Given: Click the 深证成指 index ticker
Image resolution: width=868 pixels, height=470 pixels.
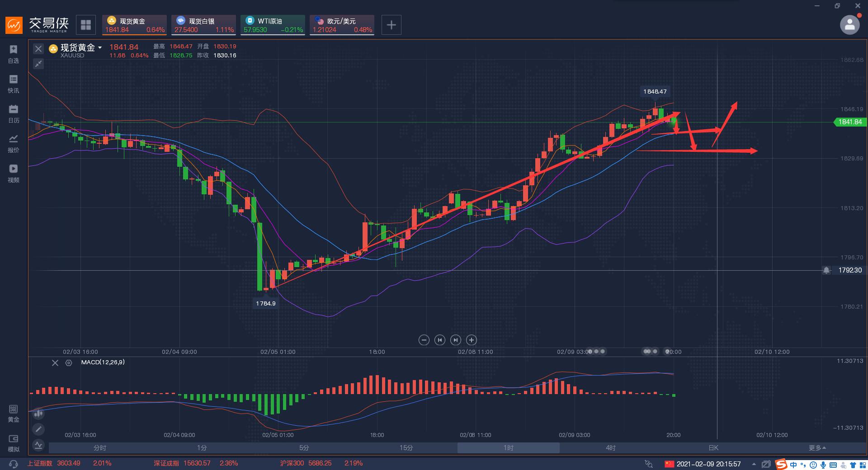Looking at the screenshot, I should (x=196, y=463).
